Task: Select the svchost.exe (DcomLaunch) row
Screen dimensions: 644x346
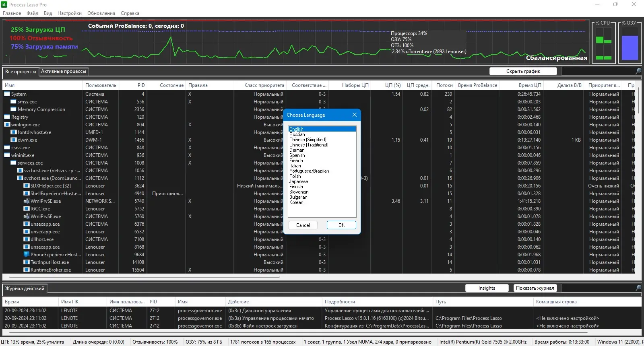Action: (319, 178)
